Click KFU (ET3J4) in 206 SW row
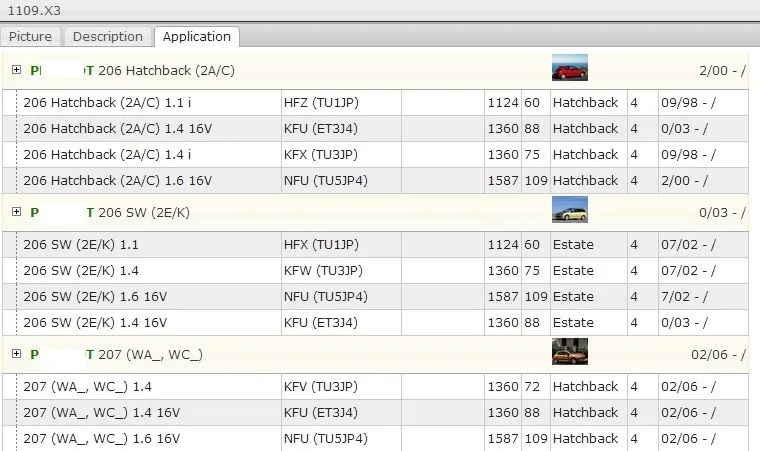The image size is (760, 451). 321,322
